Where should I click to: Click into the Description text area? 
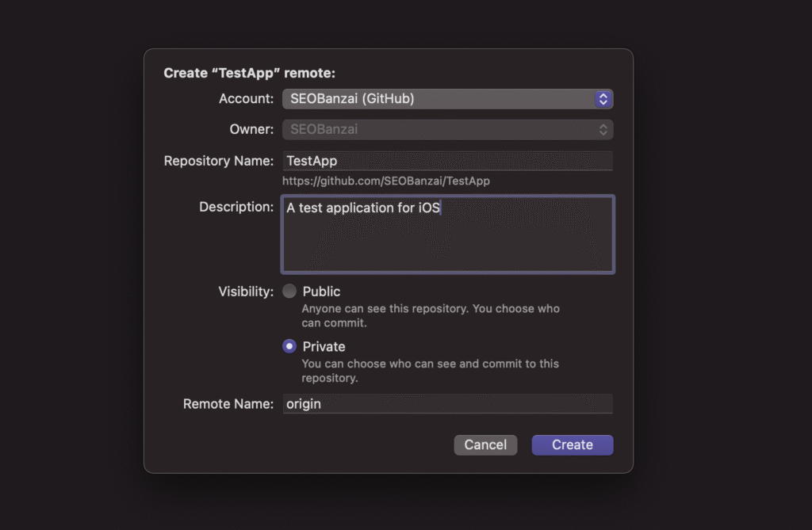click(447, 234)
